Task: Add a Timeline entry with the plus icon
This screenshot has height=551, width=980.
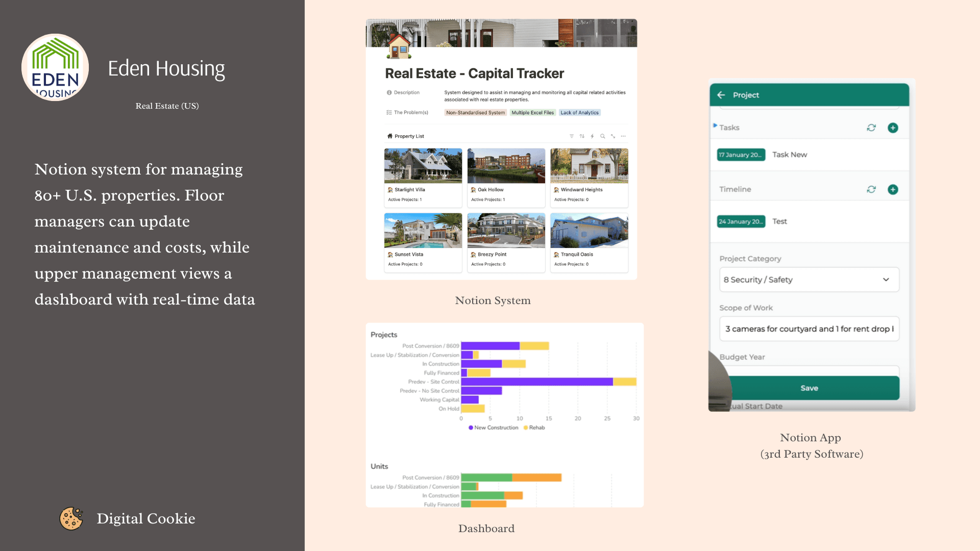Action: click(x=893, y=189)
